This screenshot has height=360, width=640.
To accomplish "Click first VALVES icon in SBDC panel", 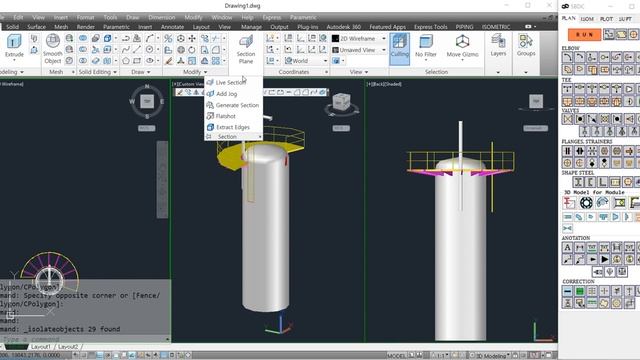I will (x=567, y=119).
